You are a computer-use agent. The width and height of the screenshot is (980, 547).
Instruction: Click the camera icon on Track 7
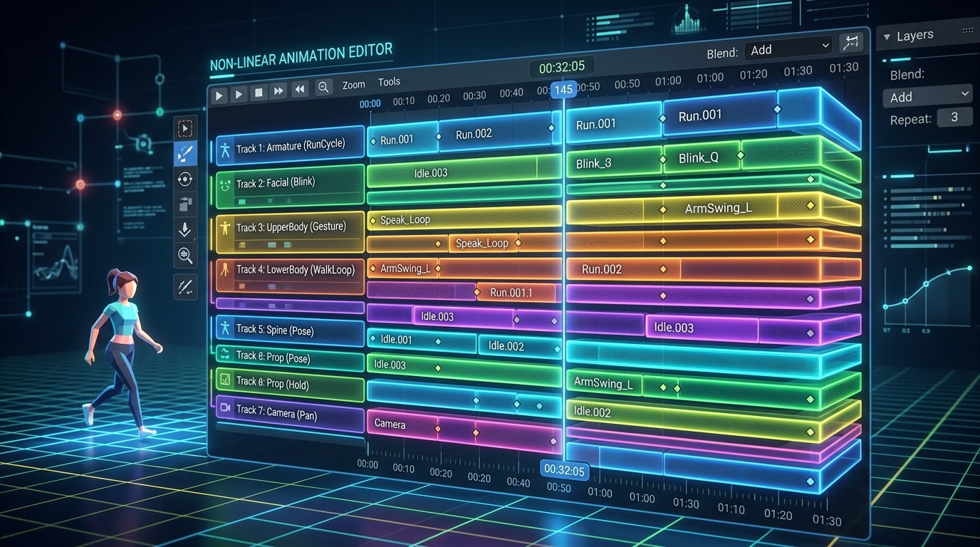click(225, 407)
